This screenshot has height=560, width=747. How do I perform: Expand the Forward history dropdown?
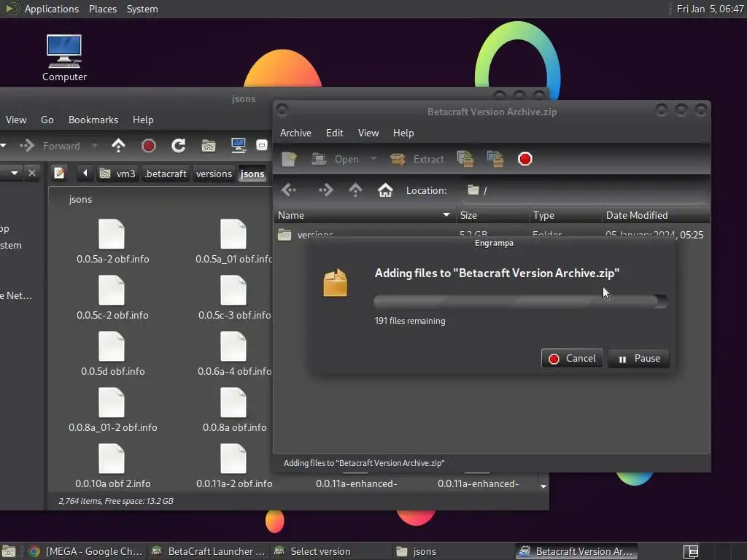tap(95, 146)
